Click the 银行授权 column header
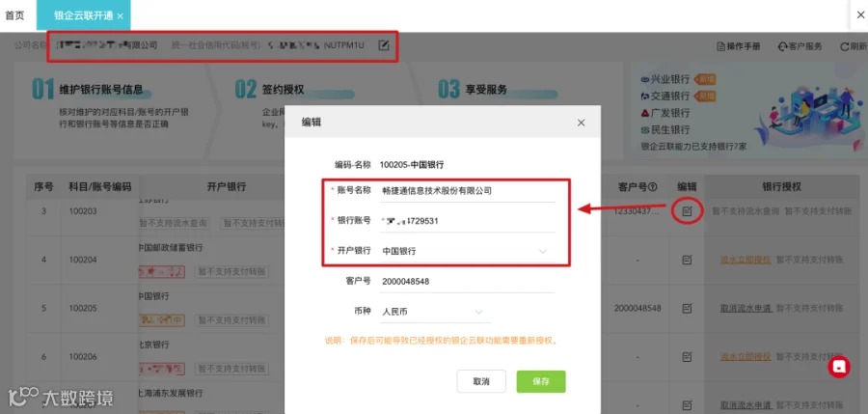The image size is (868, 414). click(781, 187)
